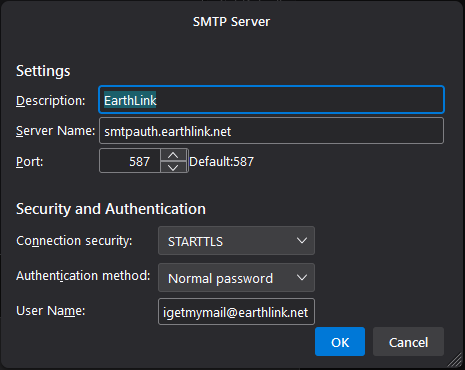This screenshot has width=465, height=370.
Task: Click the Port label
Action: (30, 162)
